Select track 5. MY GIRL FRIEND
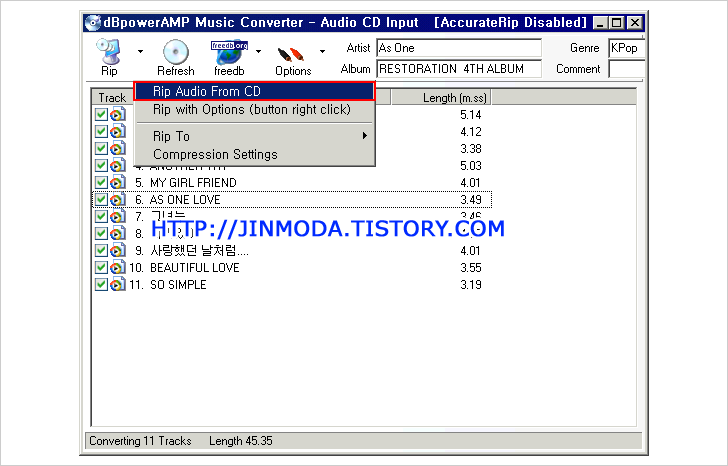728x466 pixels. click(x=292, y=182)
